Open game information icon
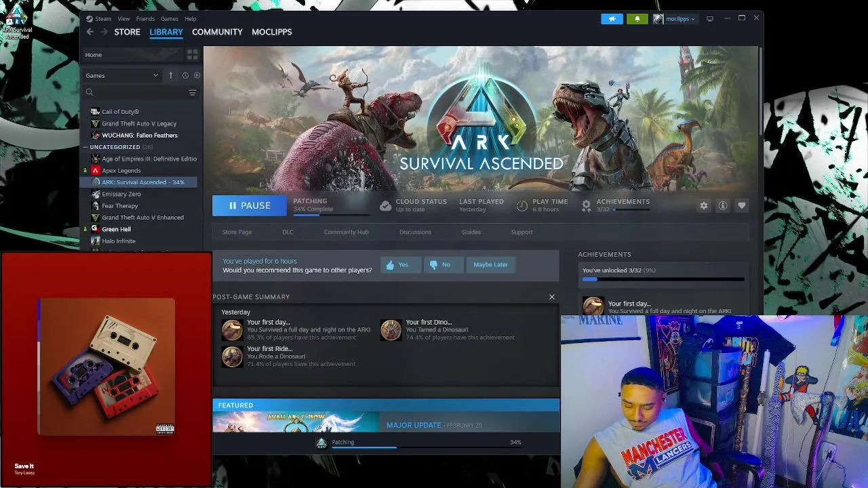 pos(723,205)
